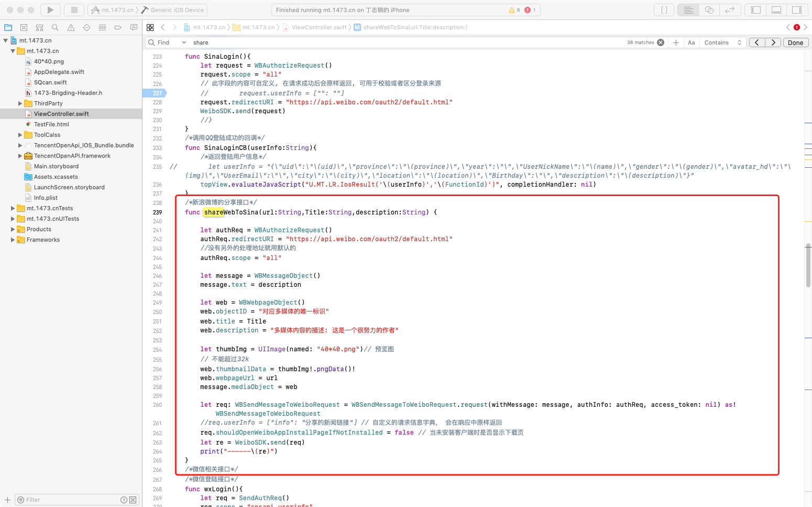
Task: Open the source control navigator
Action: [x=24, y=27]
